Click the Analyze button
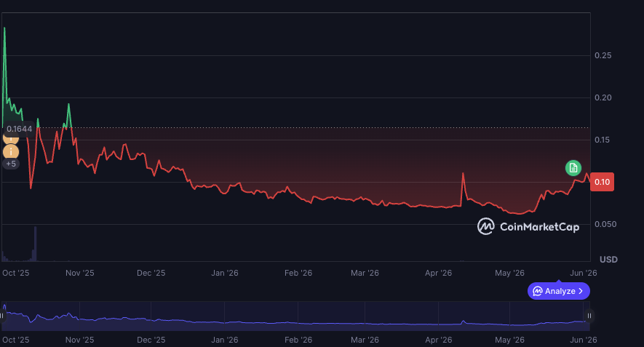Screen dimensions: 644x347 pyautogui.click(x=559, y=291)
